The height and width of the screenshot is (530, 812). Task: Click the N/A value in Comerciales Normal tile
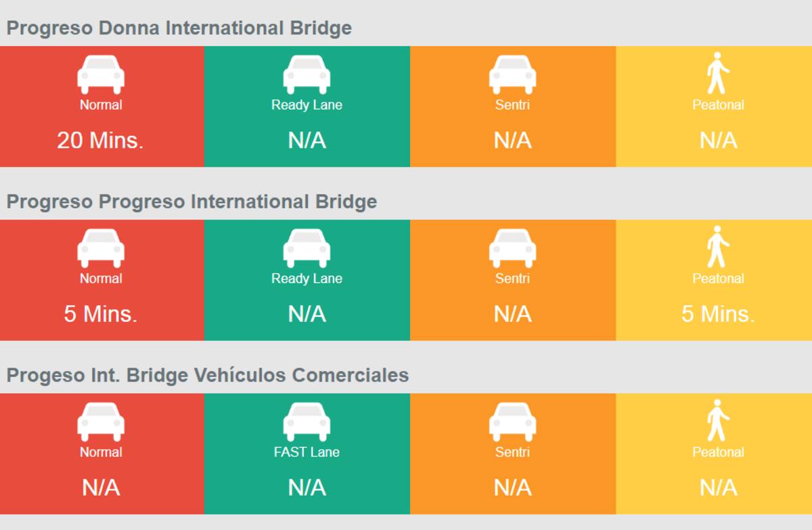pyautogui.click(x=101, y=487)
